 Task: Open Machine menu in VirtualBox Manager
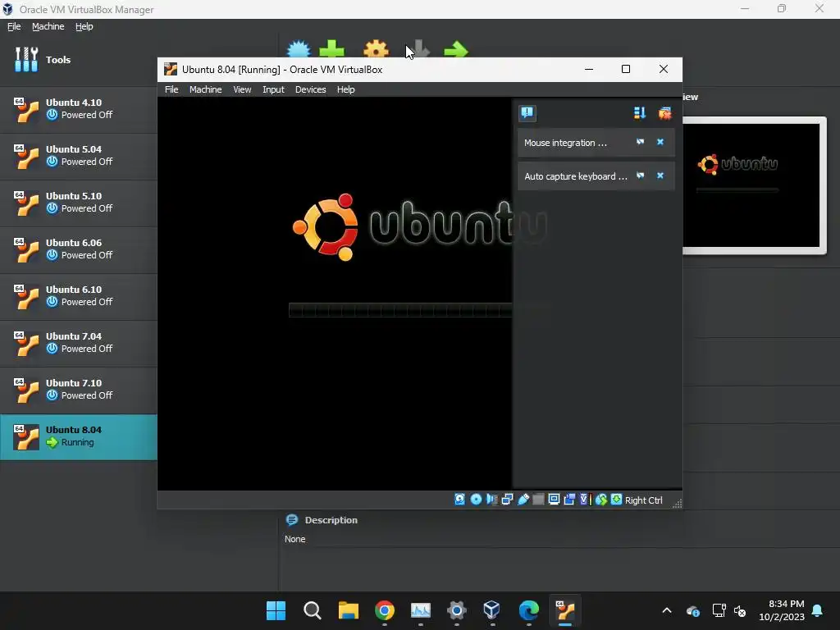48,26
